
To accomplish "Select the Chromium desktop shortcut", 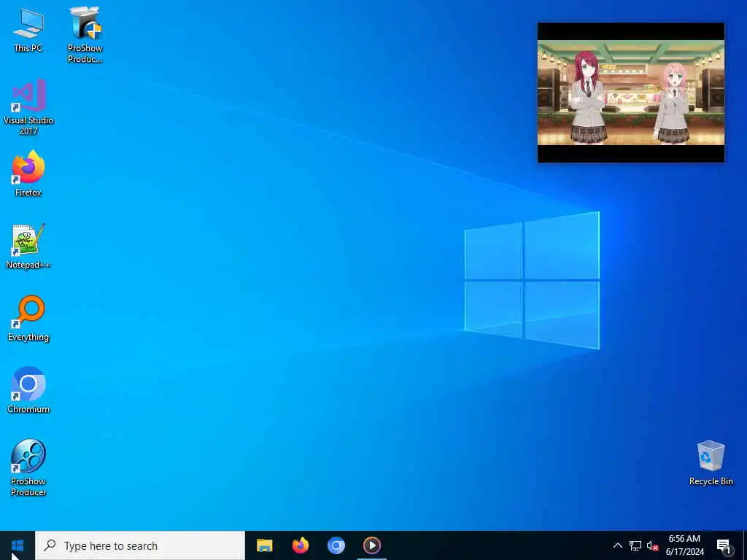I will coord(28,391).
